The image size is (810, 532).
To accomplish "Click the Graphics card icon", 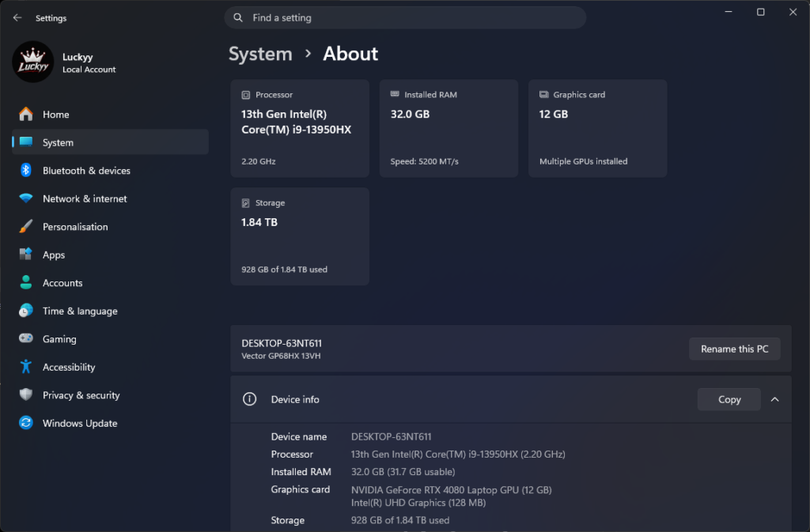I will [544, 94].
